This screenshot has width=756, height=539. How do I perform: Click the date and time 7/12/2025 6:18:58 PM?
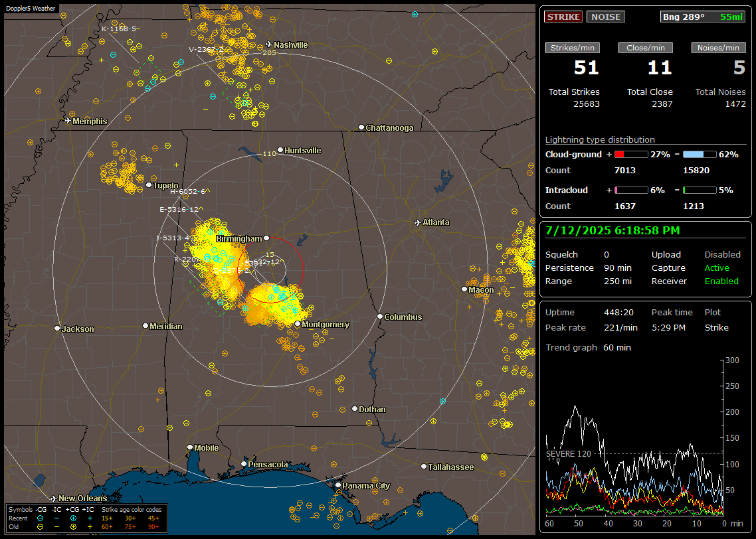point(613,230)
